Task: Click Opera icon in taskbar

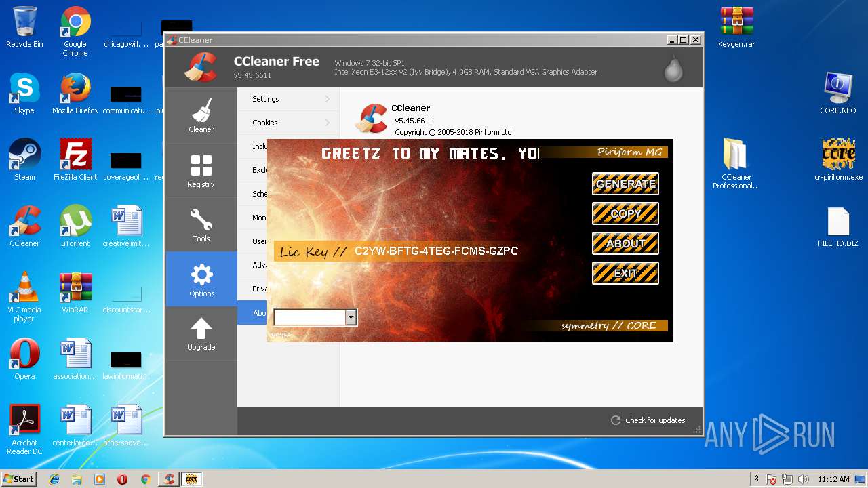Action: click(x=122, y=479)
